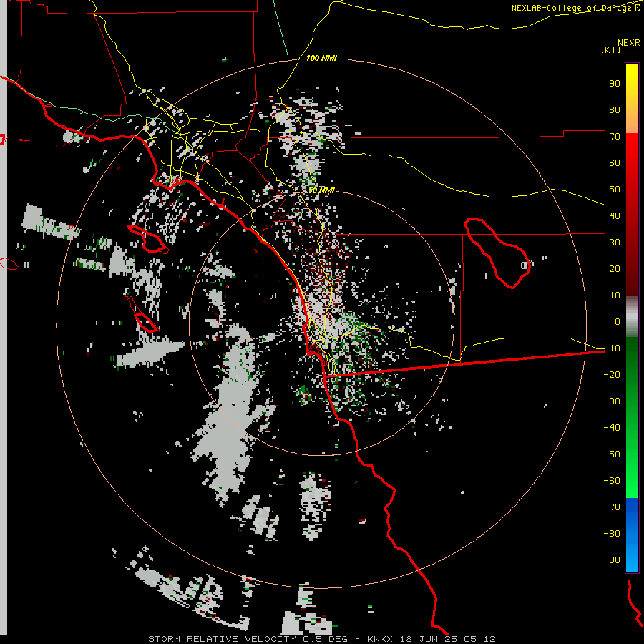
Task: Click the '100 NMI' range ring label
Action: coord(321,58)
